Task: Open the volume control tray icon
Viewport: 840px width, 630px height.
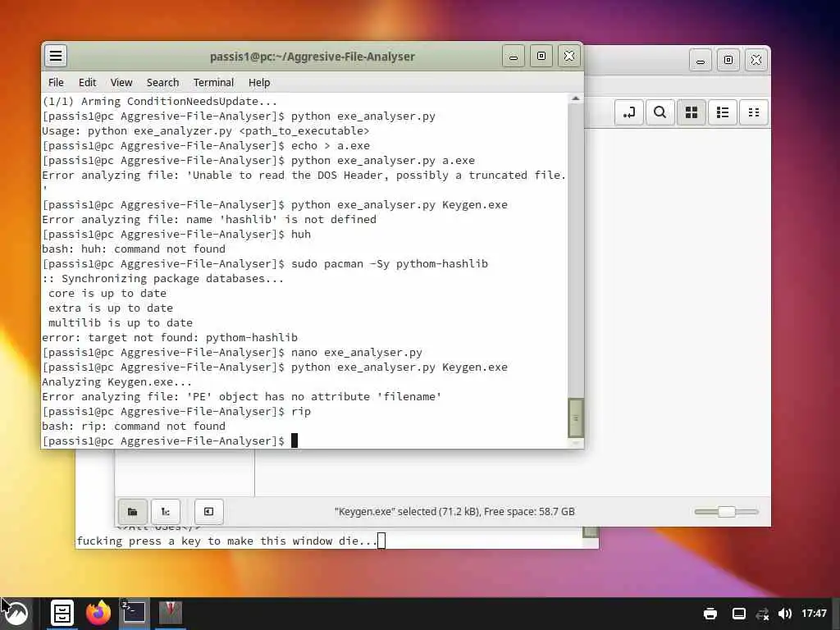Action: (785, 614)
